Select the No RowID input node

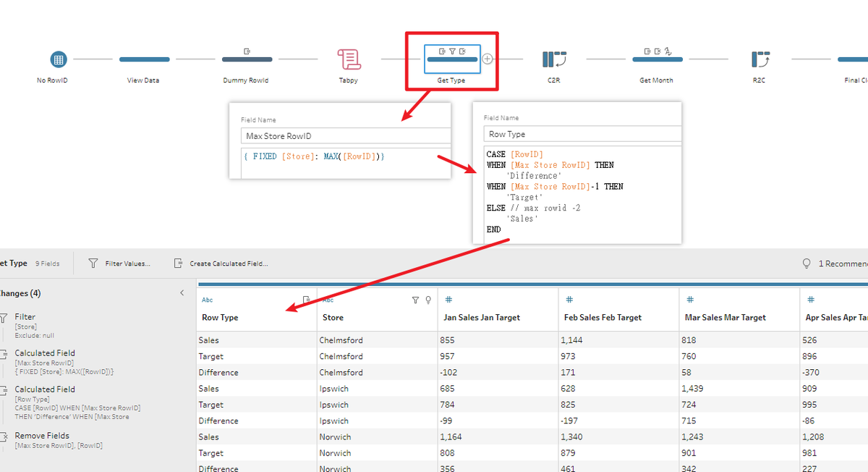click(x=59, y=59)
